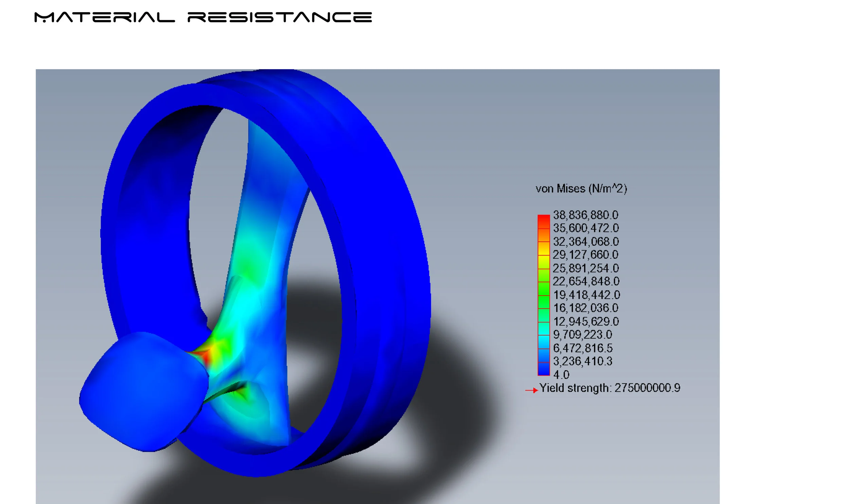Viewport: 849px width, 504px height.
Task: Click the 3,236,410.3 legend value
Action: coord(582,361)
